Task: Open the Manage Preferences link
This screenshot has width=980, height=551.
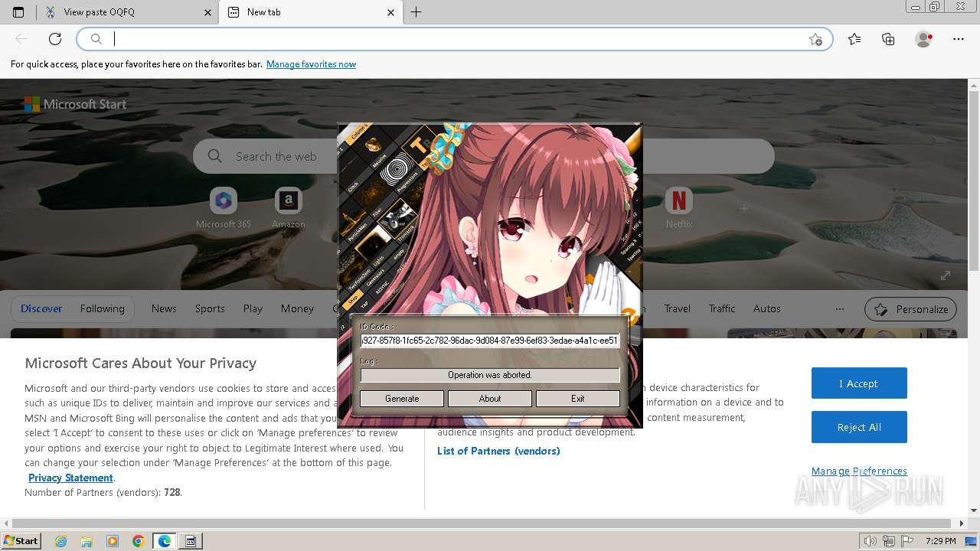Action: tap(859, 471)
